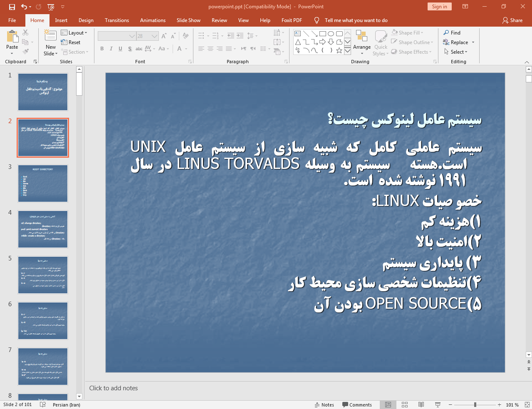Select the text box shape in gallery
The width and height of the screenshot is (532, 409).
click(297, 34)
